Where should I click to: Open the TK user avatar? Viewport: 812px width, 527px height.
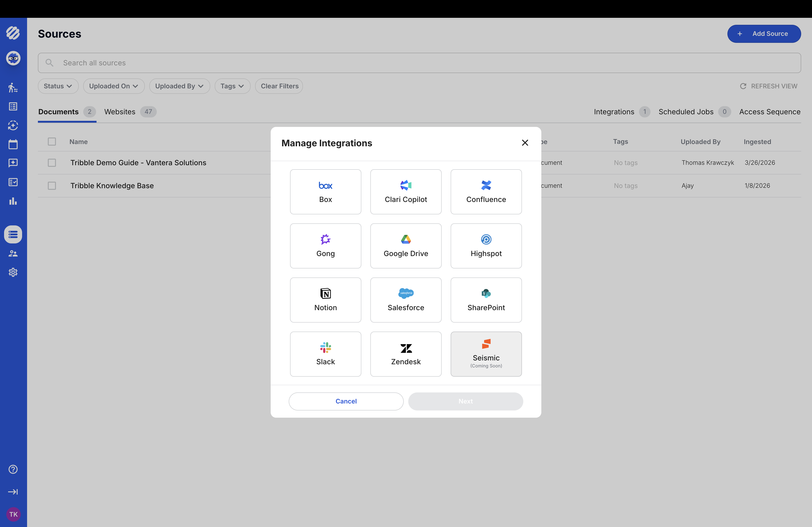[x=13, y=514]
